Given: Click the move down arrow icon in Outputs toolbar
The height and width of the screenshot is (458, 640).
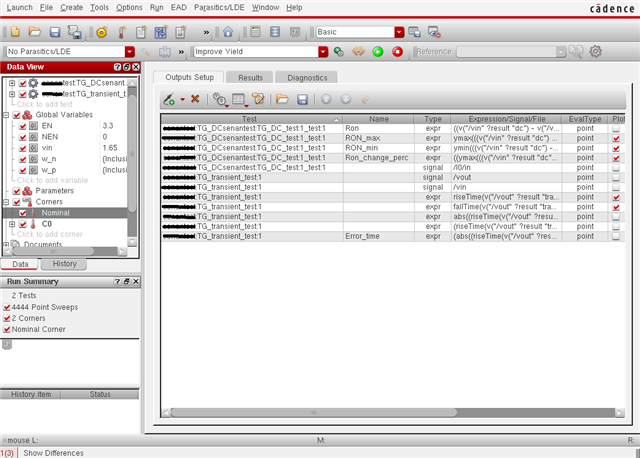Looking at the screenshot, I should (x=346, y=99).
